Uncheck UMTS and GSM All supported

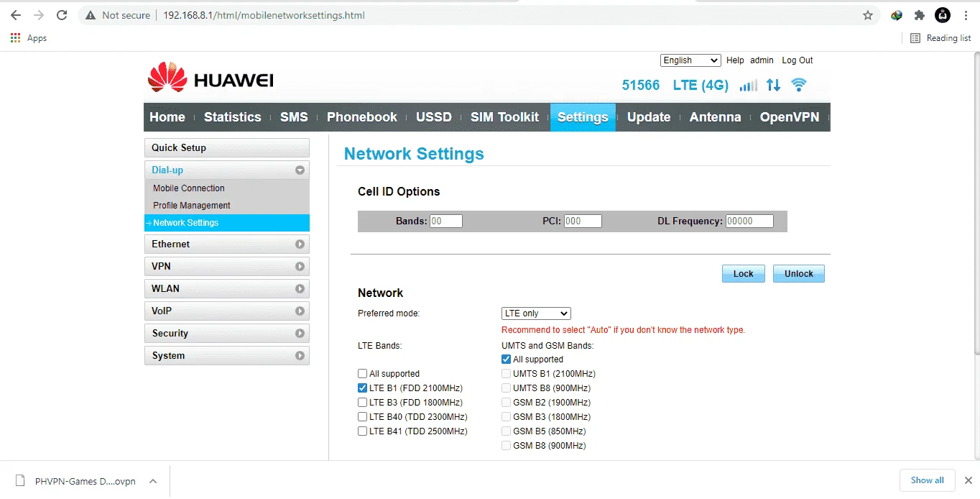507,360
